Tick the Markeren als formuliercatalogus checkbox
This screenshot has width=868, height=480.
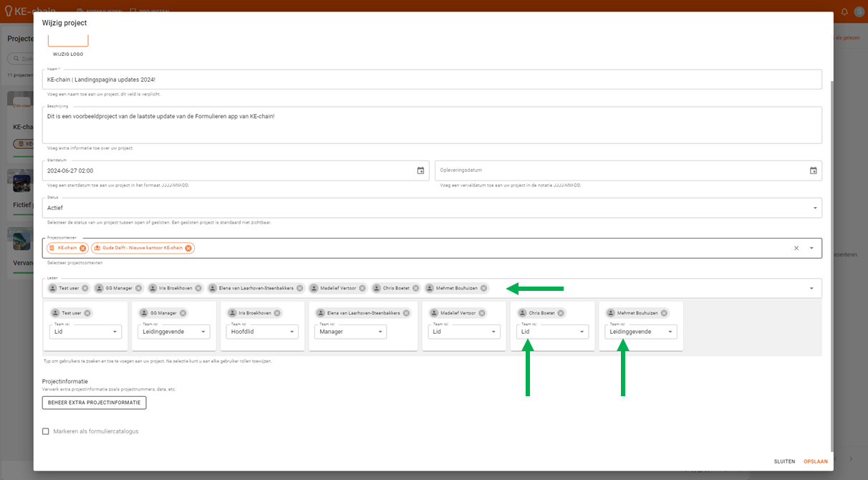click(x=46, y=431)
